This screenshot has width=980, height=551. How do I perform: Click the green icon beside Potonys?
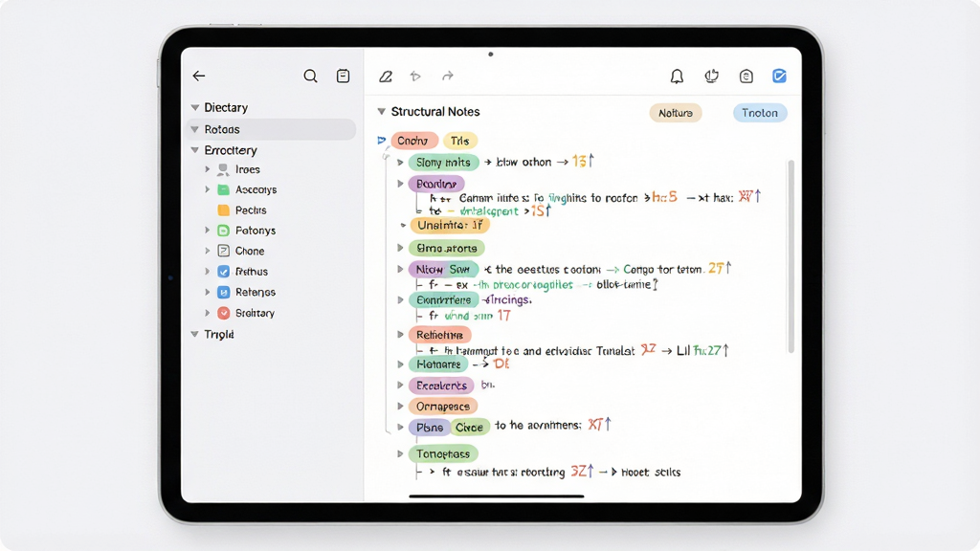pos(223,231)
